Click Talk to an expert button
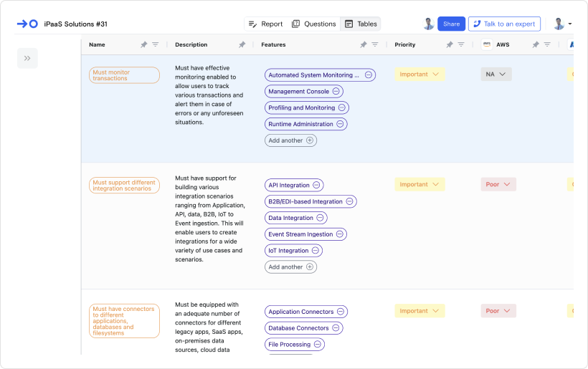This screenshot has width=588, height=369. pos(504,24)
